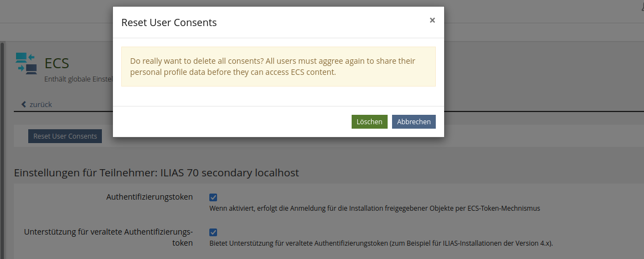Screen dimensions: 644x259
Task: Click the dialog title Reset User Consents
Action: 169,23
